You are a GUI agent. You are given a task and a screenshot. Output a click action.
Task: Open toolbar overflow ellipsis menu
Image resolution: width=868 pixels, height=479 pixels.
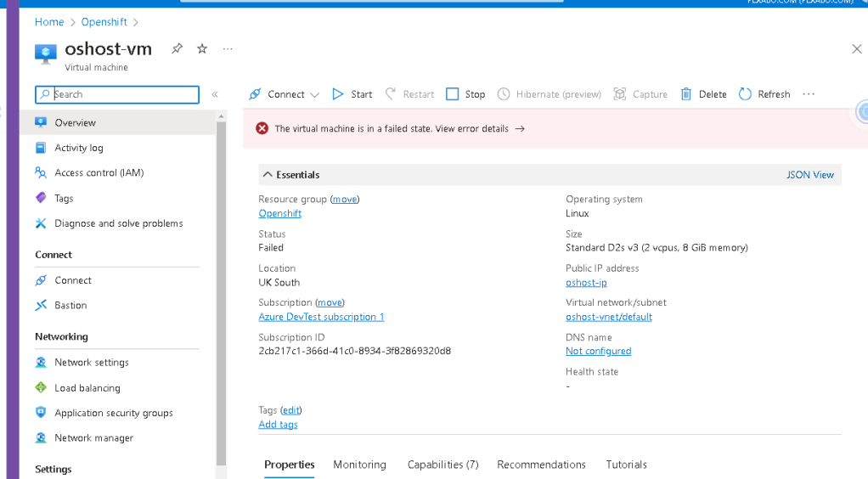(809, 94)
